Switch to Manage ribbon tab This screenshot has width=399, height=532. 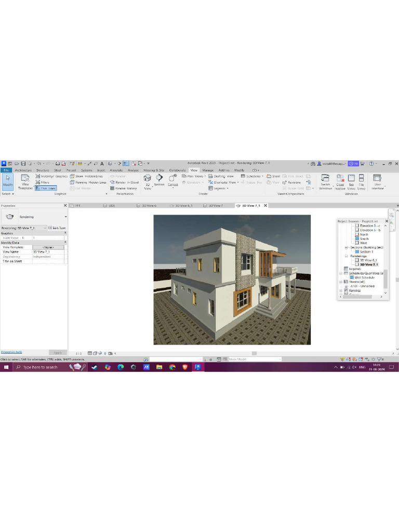pyautogui.click(x=208, y=170)
